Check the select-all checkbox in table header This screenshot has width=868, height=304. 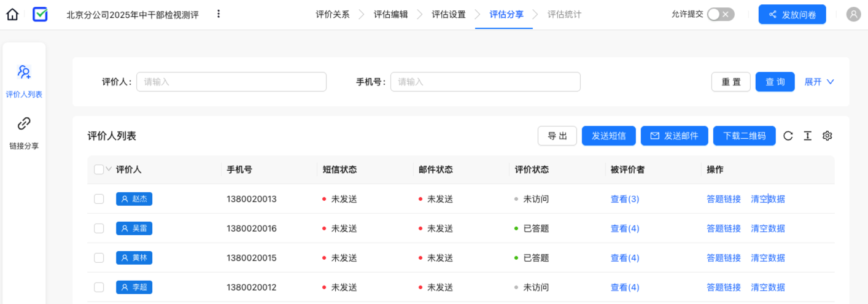99,170
